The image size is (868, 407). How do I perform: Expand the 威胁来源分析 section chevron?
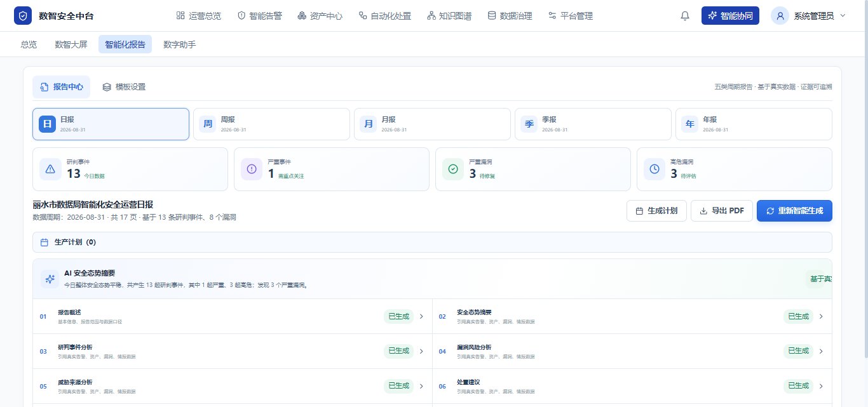421,385
